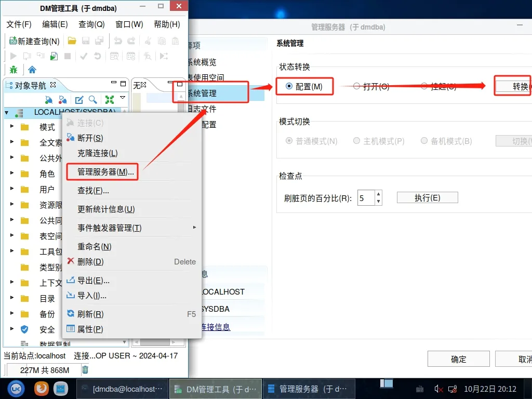Launch Firefox from the taskbar
The image size is (532, 399).
41,388
